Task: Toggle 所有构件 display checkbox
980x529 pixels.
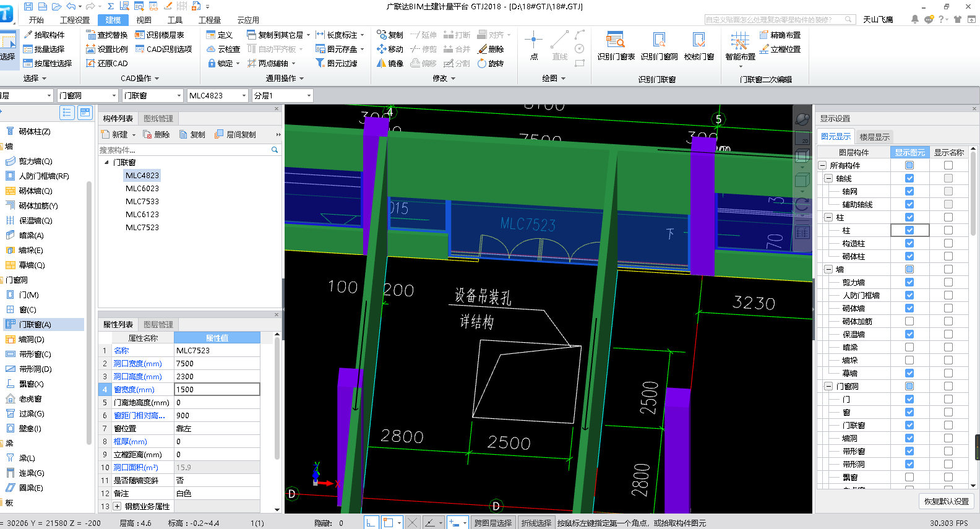Action: point(909,165)
